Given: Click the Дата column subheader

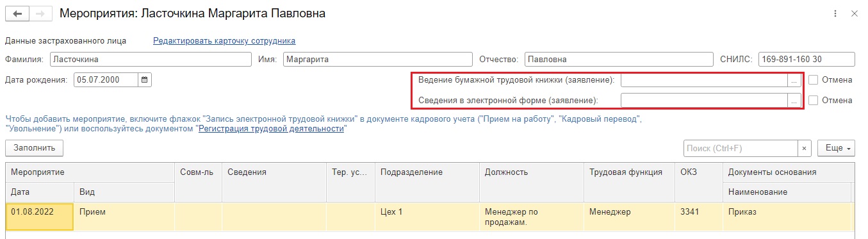Looking at the screenshot, I should pos(40,192).
